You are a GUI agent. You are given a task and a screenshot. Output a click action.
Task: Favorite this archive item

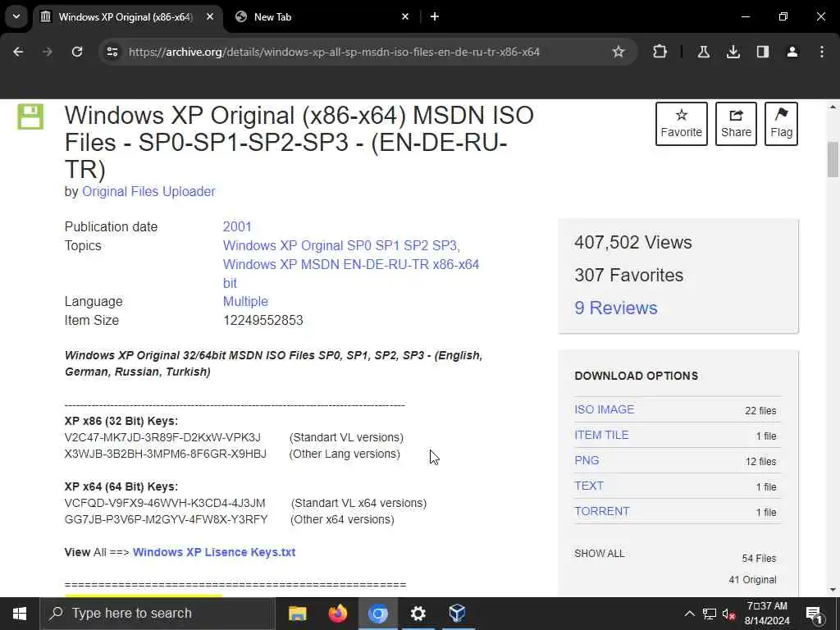[x=682, y=124]
